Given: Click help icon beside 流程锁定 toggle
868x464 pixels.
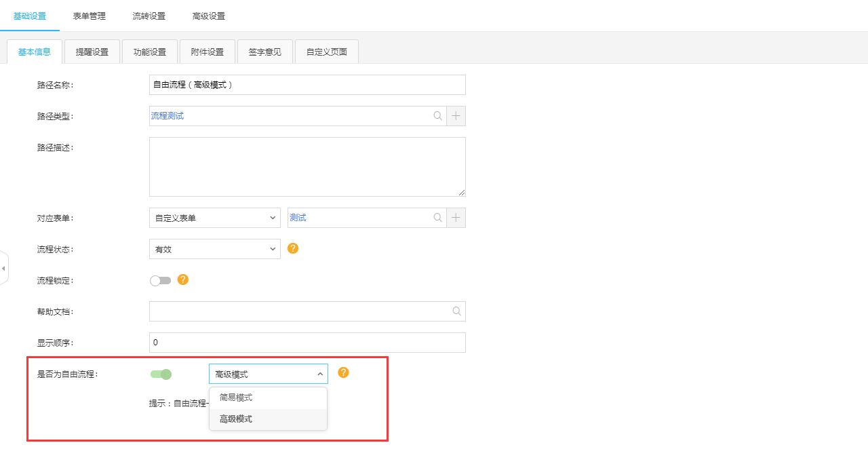Looking at the screenshot, I should (183, 279).
